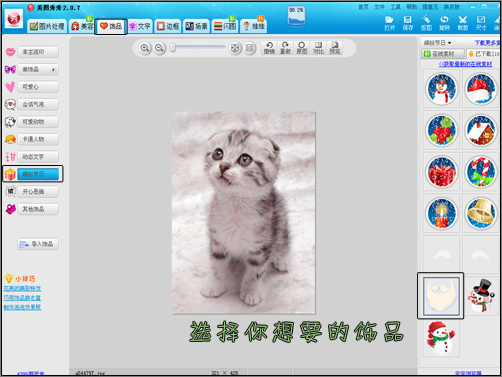Adjust the zoom level slider handle

173,48
